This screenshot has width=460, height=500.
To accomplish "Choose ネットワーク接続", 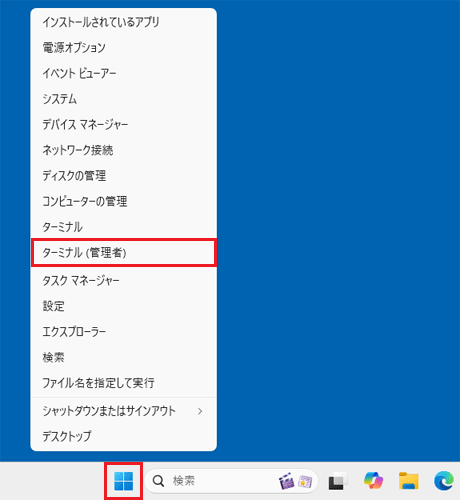I will click(x=124, y=150).
